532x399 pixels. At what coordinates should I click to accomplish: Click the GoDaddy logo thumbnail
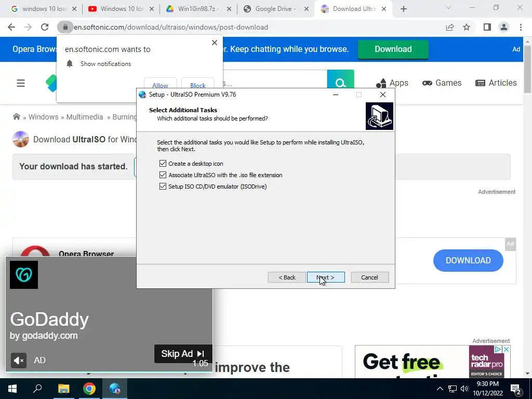24,275
